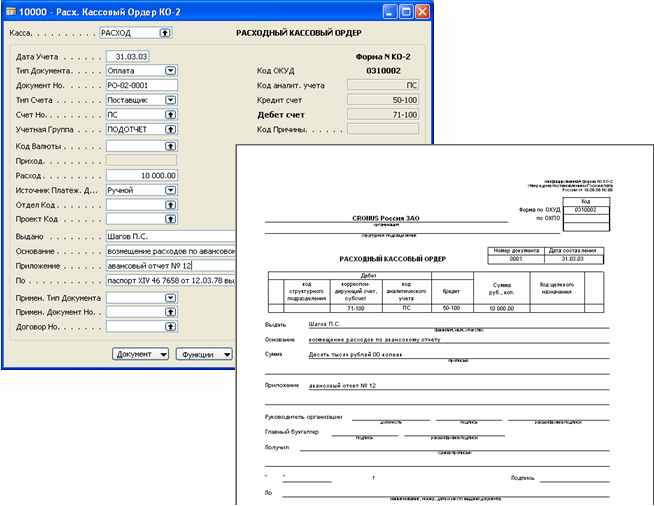Minimize the Кассовый Ордер window
Image resolution: width=655 pixels, height=506 pixels.
389,12
